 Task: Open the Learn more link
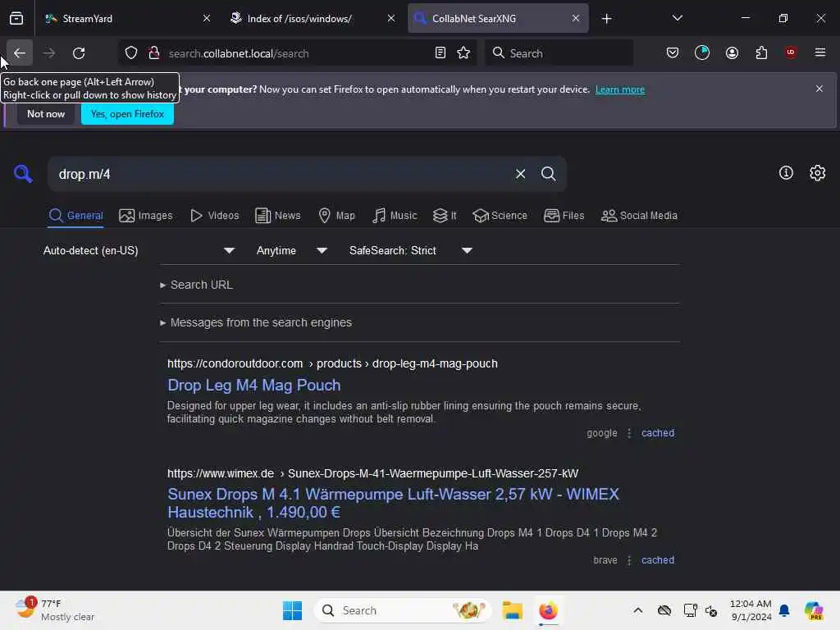[x=620, y=89]
